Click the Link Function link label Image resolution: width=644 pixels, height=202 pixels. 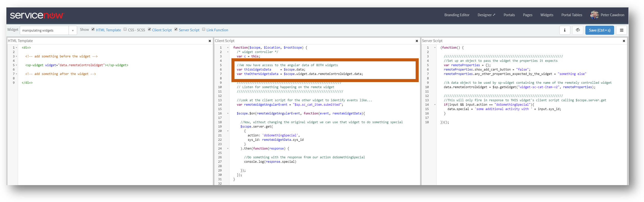(x=217, y=30)
